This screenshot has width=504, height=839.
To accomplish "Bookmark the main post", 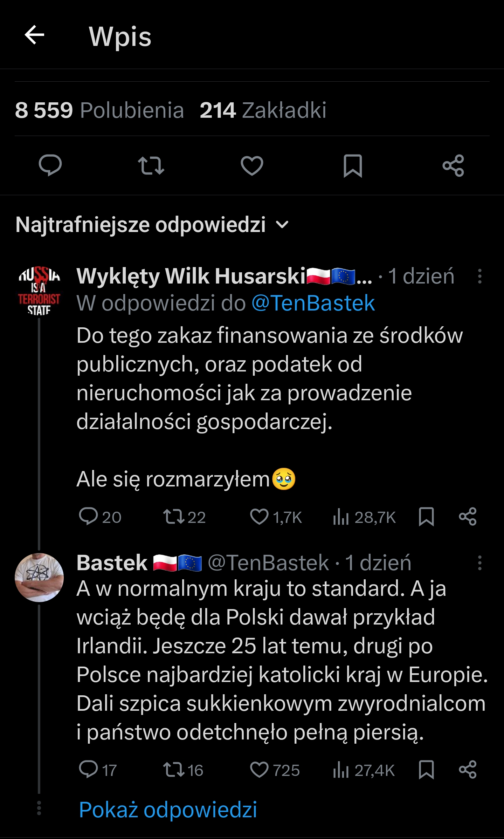I will pos(353,165).
